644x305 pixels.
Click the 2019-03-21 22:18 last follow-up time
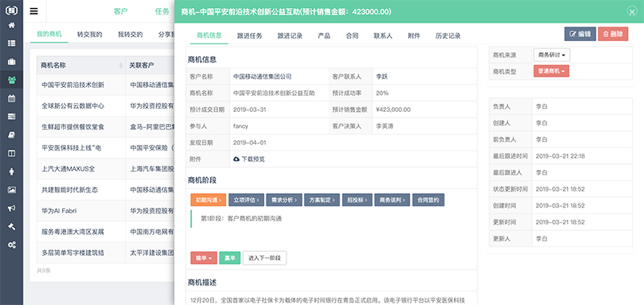tap(560, 156)
